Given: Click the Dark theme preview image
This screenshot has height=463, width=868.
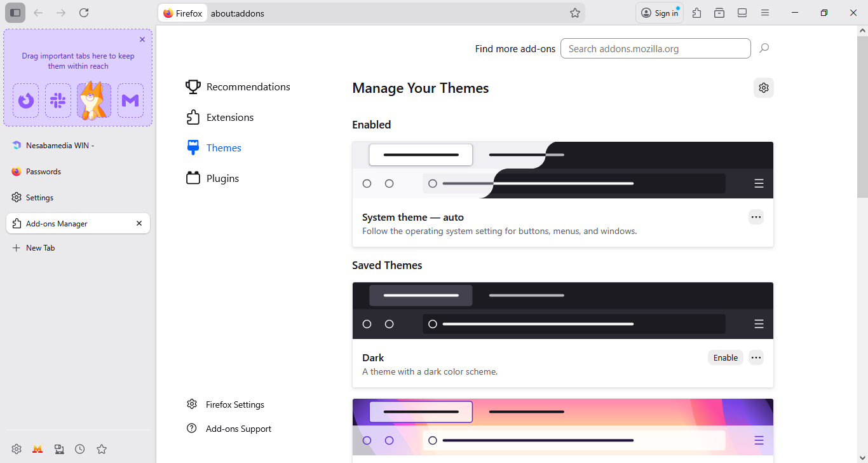Looking at the screenshot, I should (562, 310).
